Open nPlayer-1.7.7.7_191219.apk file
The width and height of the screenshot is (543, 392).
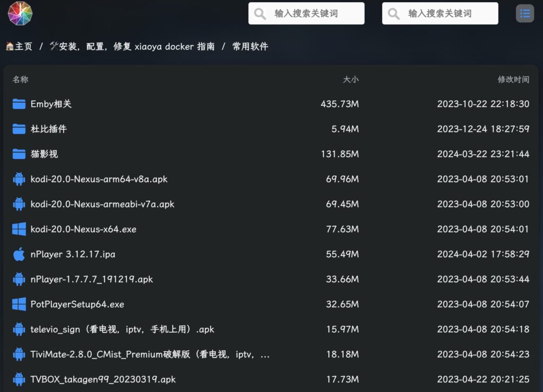92,279
